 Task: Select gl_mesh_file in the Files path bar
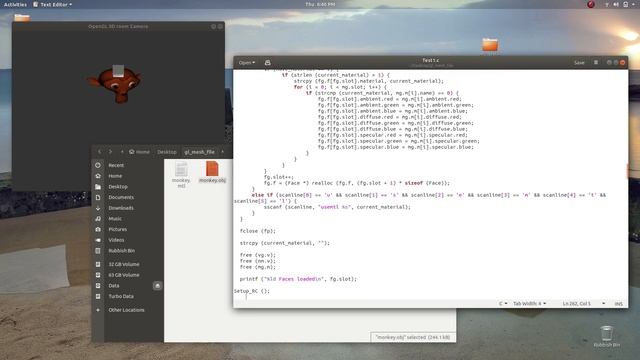point(200,152)
